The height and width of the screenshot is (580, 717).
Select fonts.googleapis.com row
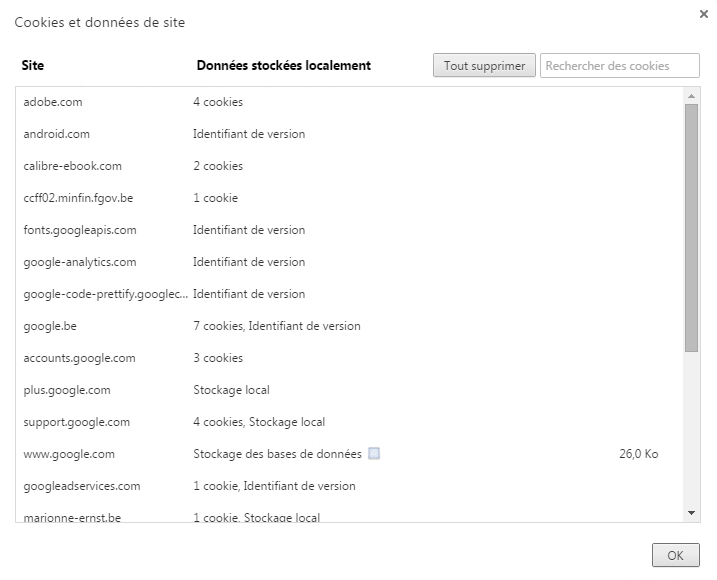(350, 230)
